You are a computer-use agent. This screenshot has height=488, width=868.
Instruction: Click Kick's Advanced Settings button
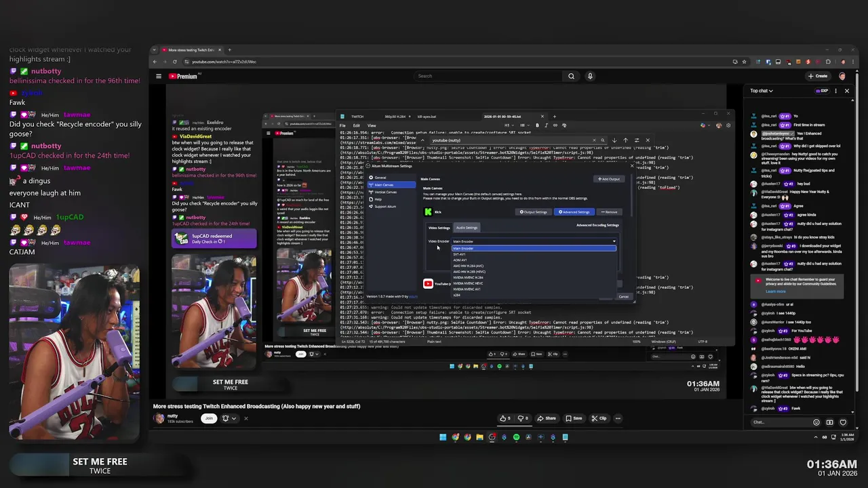pyautogui.click(x=574, y=212)
